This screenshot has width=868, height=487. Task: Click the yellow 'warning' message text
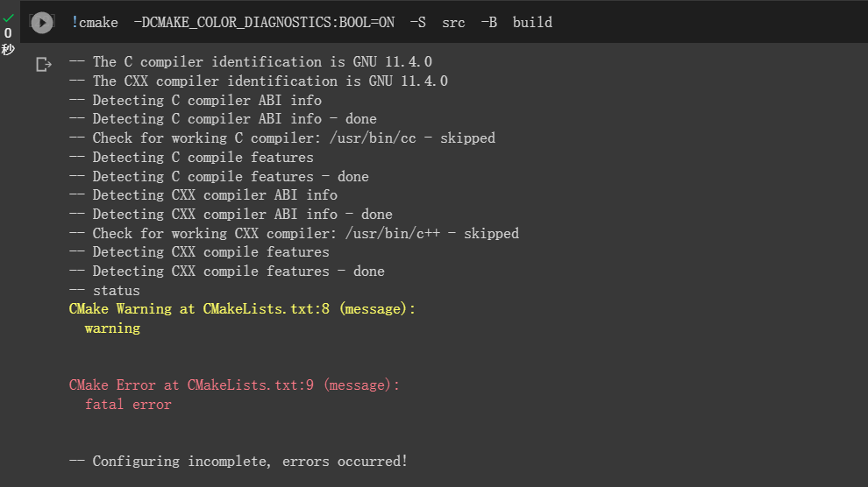[x=112, y=328]
